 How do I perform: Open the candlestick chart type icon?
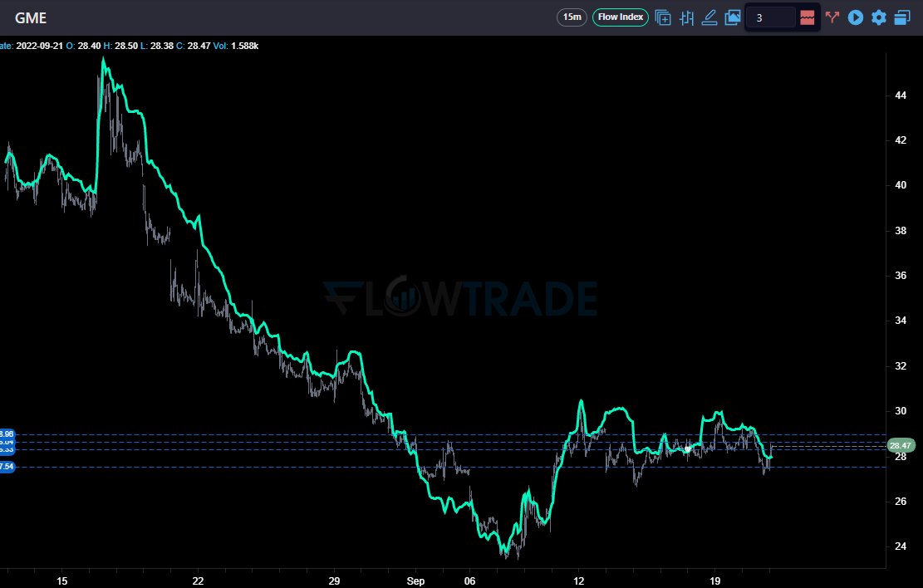pyautogui.click(x=686, y=17)
